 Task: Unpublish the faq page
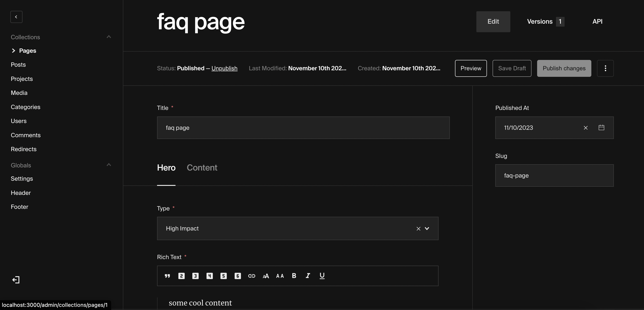tap(224, 68)
